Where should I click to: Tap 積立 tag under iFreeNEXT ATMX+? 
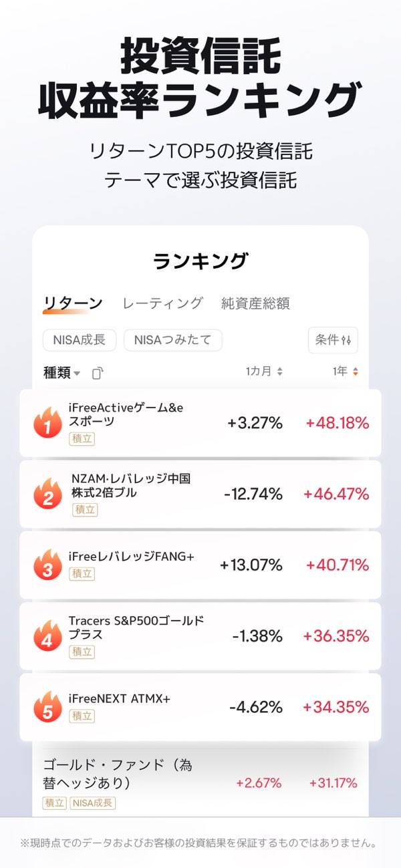(x=82, y=716)
